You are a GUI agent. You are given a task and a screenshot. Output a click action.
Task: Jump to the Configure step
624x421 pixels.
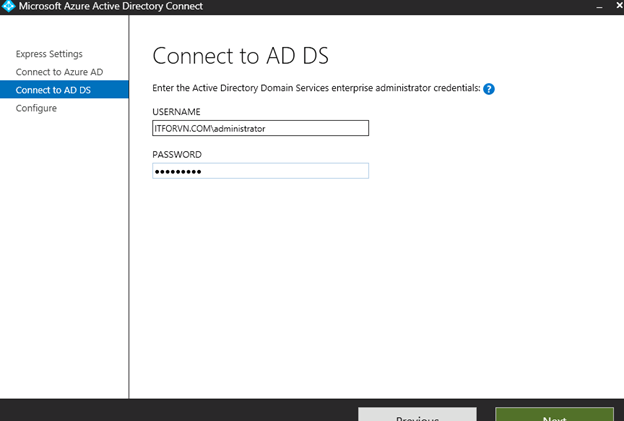point(36,108)
